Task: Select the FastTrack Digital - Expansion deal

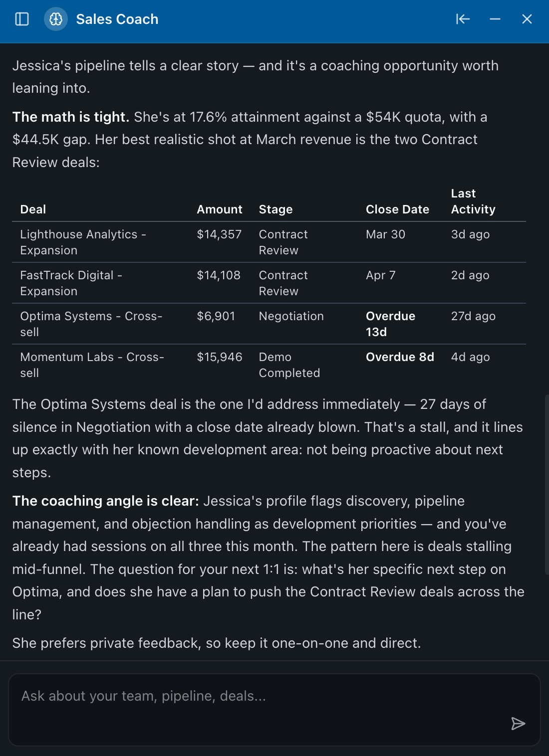Action: [71, 283]
